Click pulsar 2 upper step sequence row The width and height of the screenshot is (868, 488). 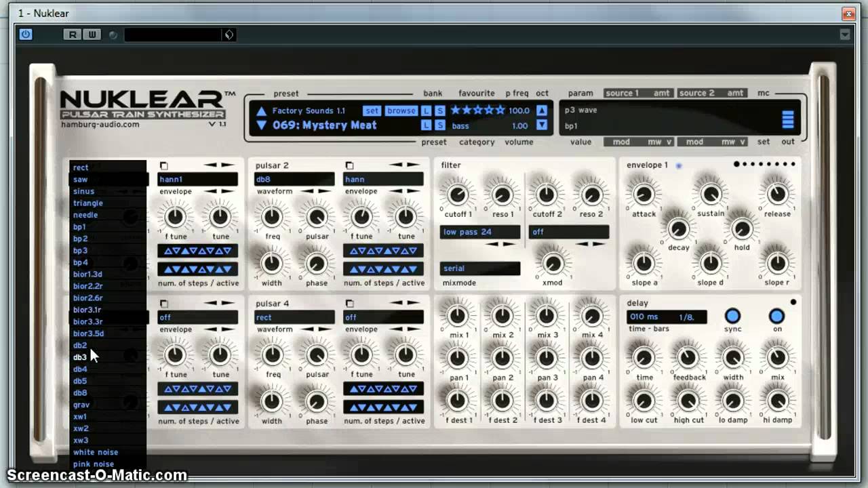coord(383,251)
